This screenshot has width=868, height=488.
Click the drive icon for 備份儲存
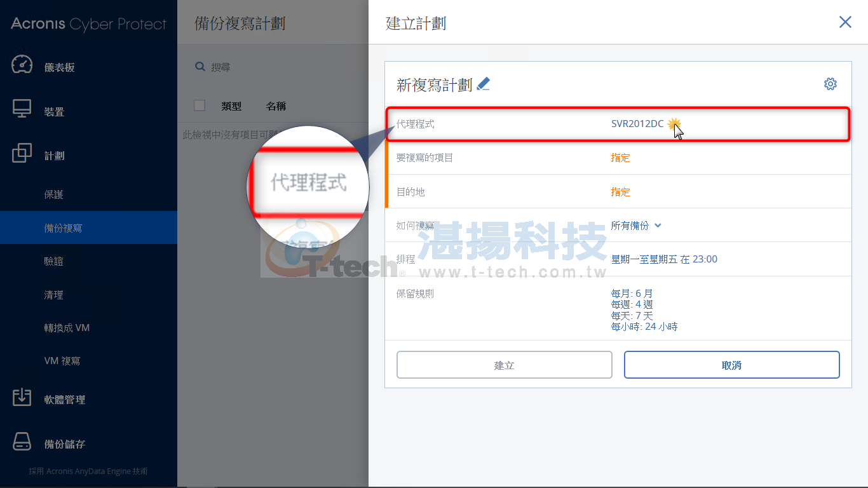pos(22,442)
